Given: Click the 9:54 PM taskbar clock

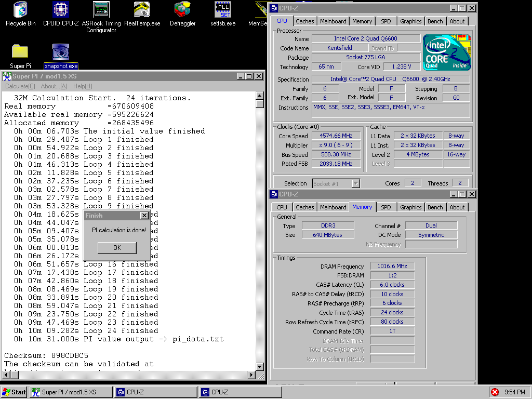Looking at the screenshot, I should [514, 392].
